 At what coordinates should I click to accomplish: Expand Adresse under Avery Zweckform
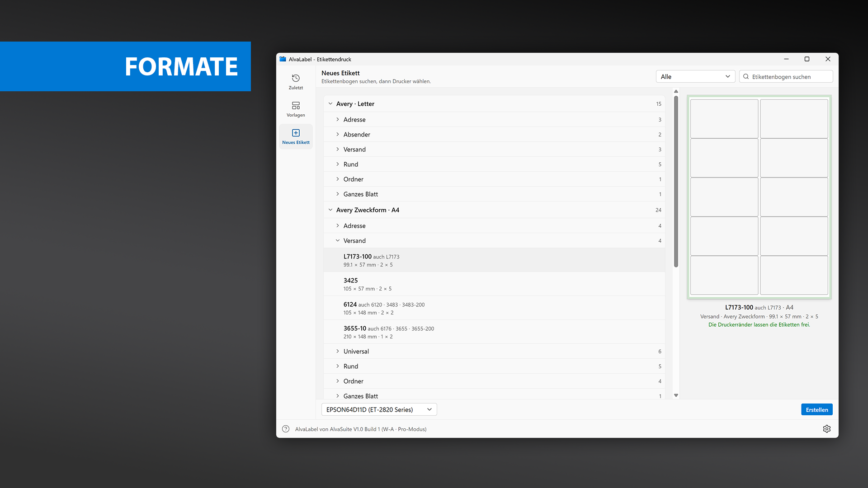tap(338, 225)
